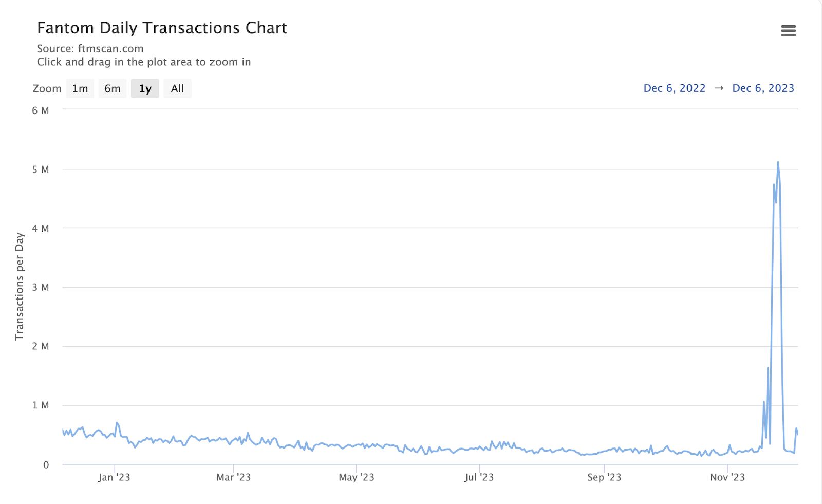822x504 pixels.
Task: Click the end date Dec 6, 2023
Action: 763,88
